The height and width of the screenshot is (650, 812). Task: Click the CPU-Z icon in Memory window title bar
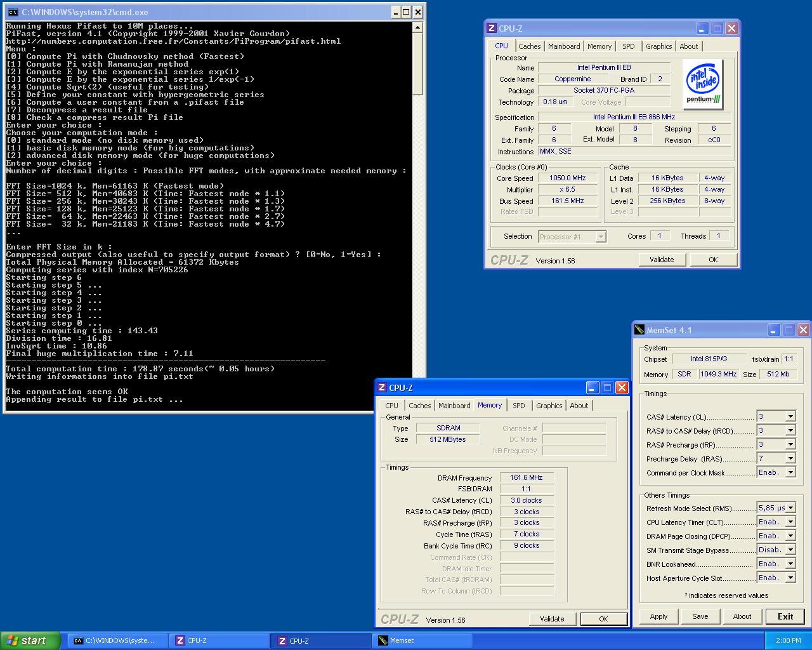[x=382, y=388]
